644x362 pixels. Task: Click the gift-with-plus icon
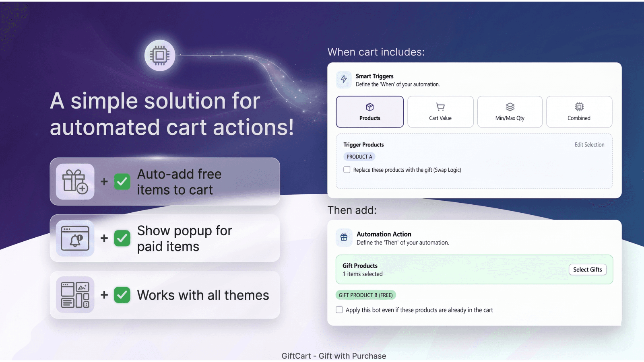pos(75,181)
